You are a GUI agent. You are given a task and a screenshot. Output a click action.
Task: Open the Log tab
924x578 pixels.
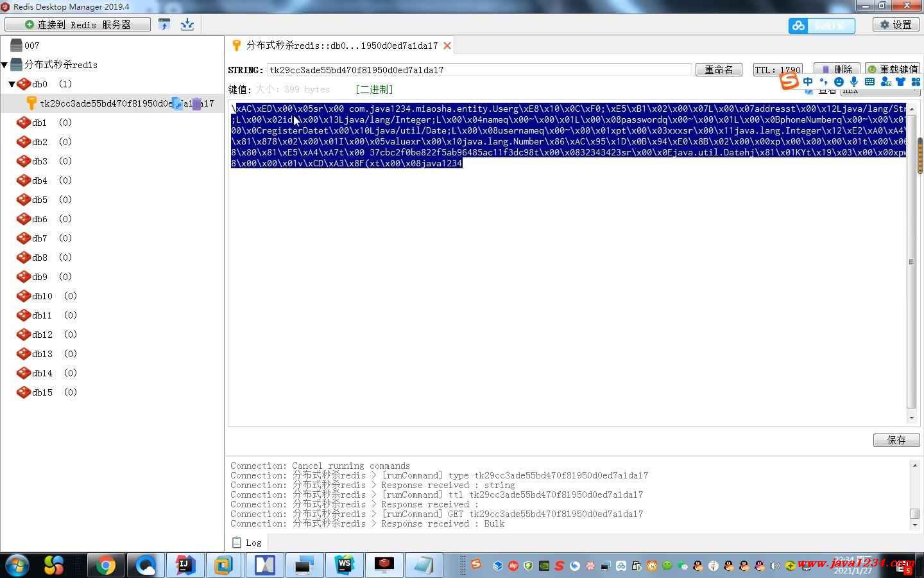[x=247, y=543]
